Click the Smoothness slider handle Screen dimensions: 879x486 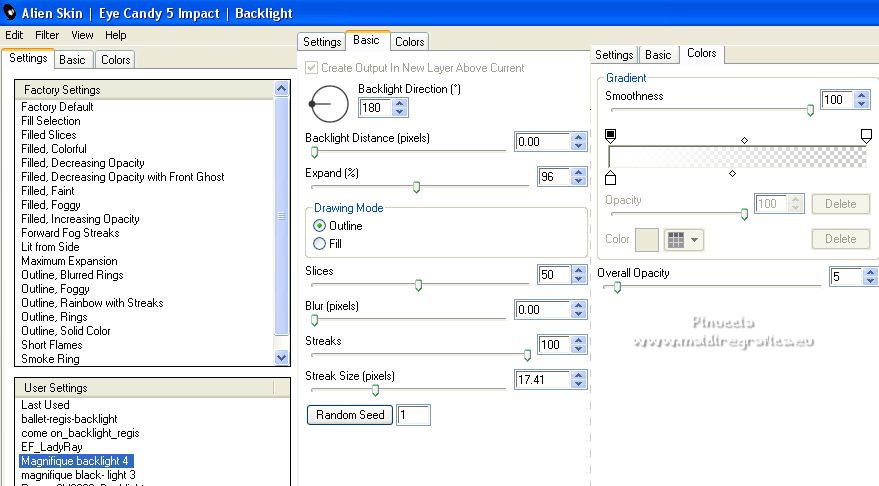click(x=810, y=110)
